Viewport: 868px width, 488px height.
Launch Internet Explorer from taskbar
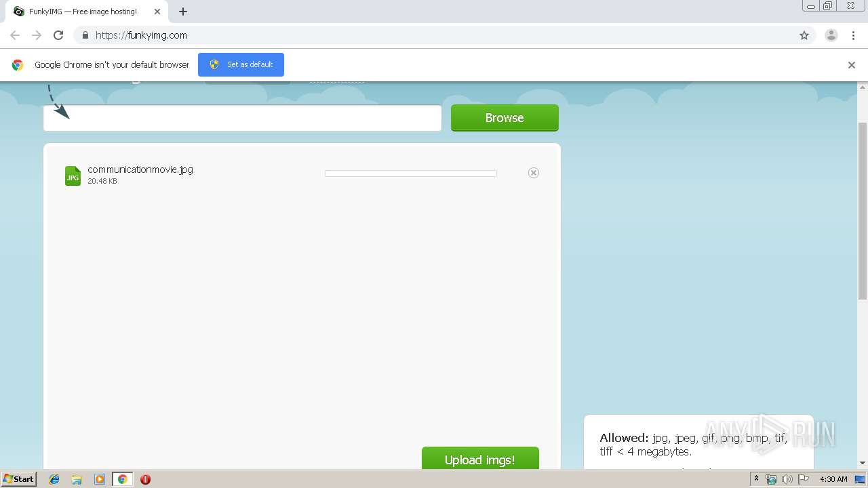coord(54,479)
